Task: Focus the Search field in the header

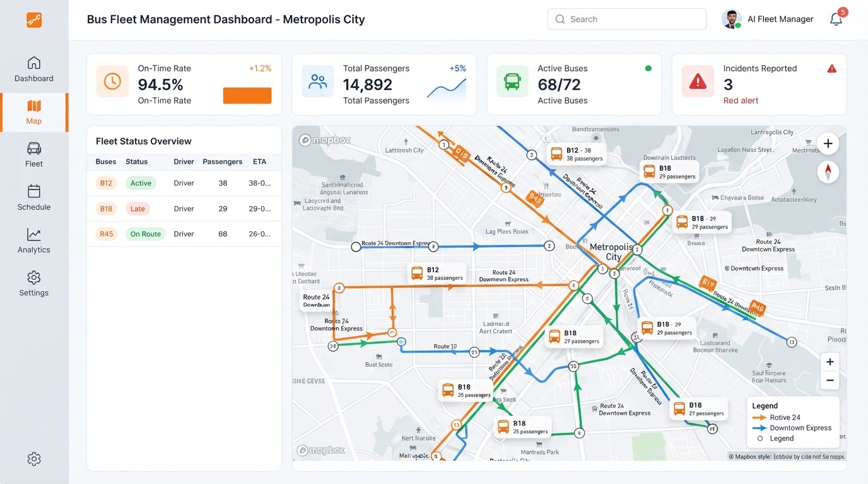Action: pos(627,19)
